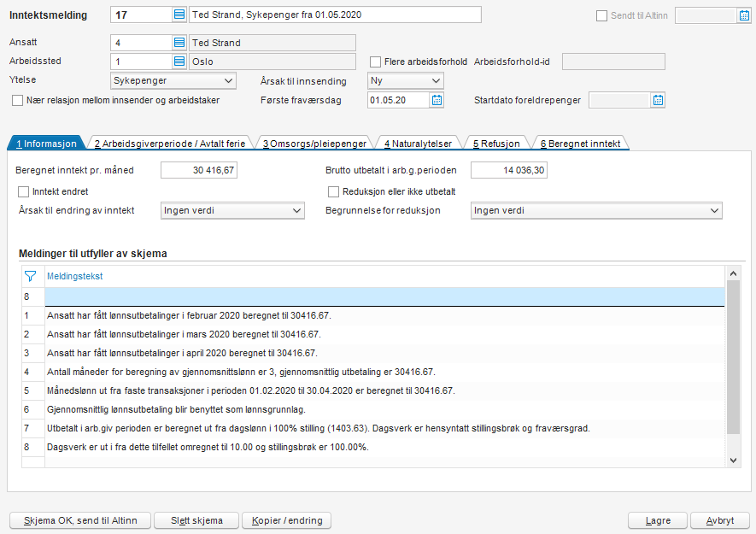Select message row about april 2020 lønnsutbetalinger
This screenshot has height=534, width=756.
(x=384, y=353)
